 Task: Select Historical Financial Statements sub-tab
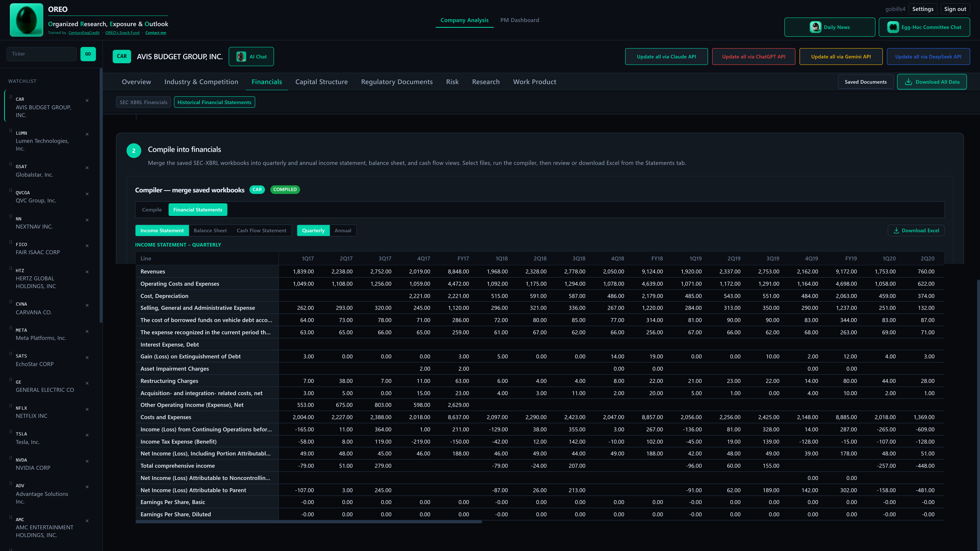[x=214, y=102]
